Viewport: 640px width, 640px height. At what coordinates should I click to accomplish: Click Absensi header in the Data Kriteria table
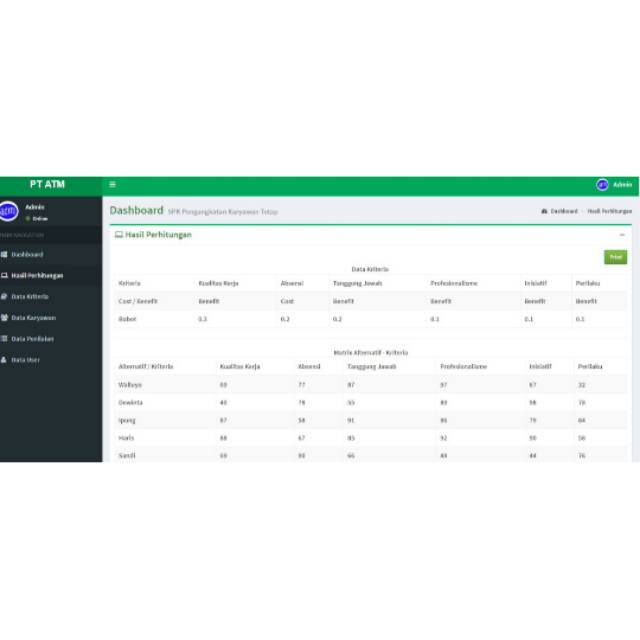coord(292,283)
